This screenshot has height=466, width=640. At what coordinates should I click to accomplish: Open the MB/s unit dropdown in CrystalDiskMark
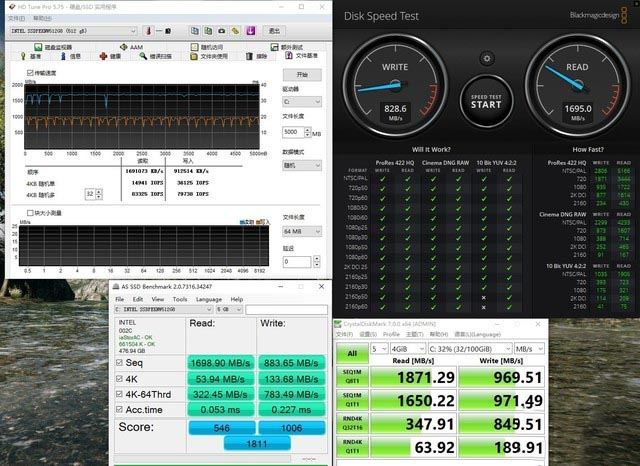coord(529,349)
